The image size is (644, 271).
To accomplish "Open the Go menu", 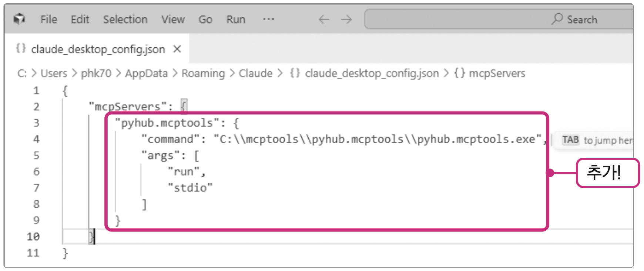I will (205, 19).
